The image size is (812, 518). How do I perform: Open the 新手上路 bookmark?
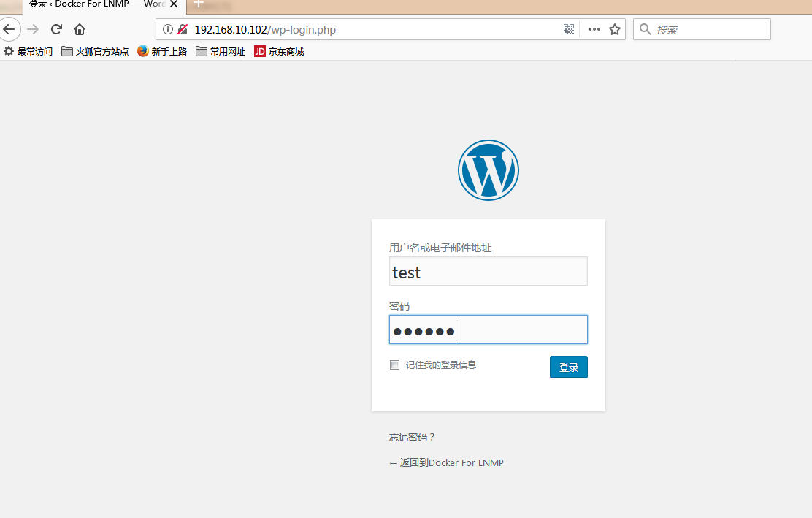coord(162,51)
